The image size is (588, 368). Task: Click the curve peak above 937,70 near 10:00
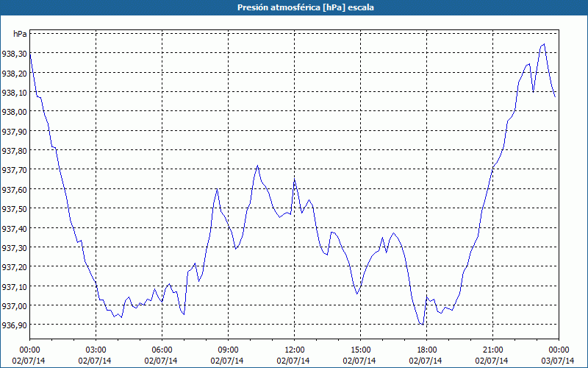257,165
